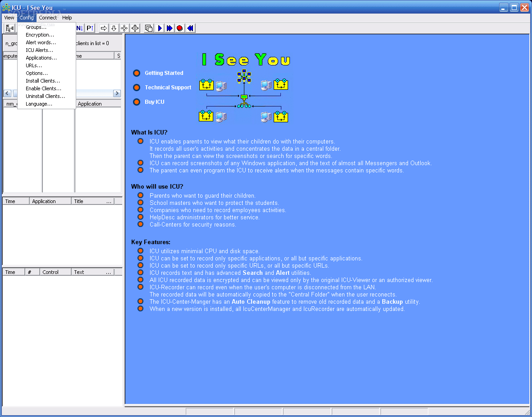This screenshot has height=417, width=532.
Task: Click the Text column header
Action: click(x=92, y=272)
